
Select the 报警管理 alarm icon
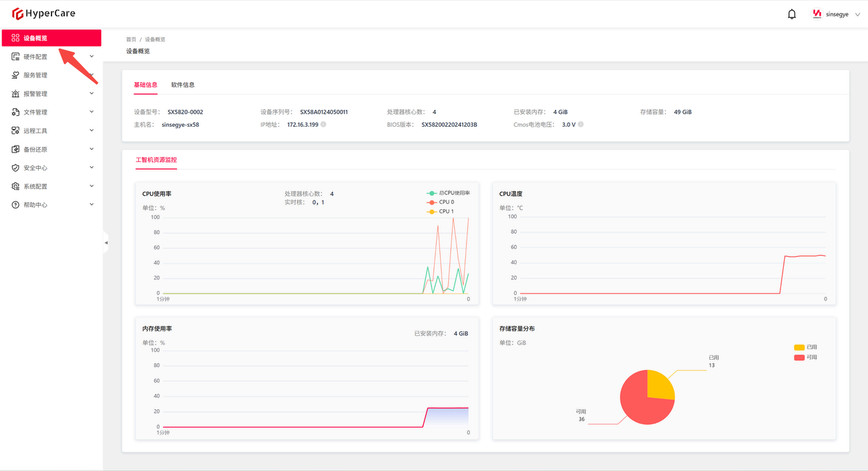pyautogui.click(x=16, y=94)
